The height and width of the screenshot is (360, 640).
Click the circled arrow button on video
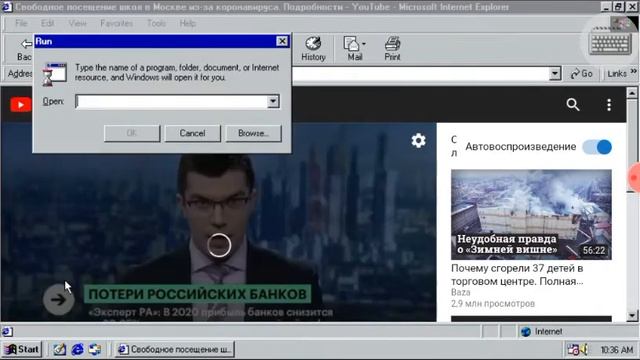58,300
